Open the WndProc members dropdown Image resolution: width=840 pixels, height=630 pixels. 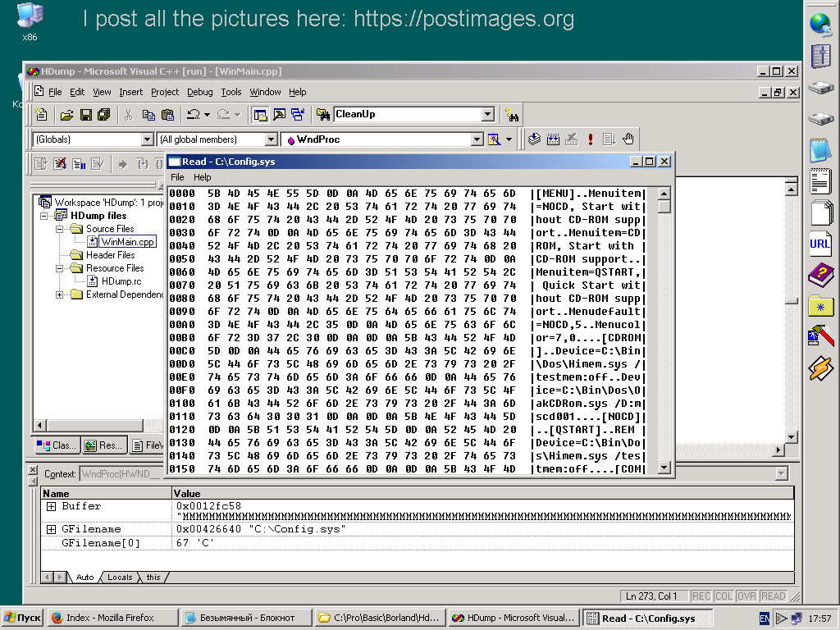pyautogui.click(x=477, y=139)
